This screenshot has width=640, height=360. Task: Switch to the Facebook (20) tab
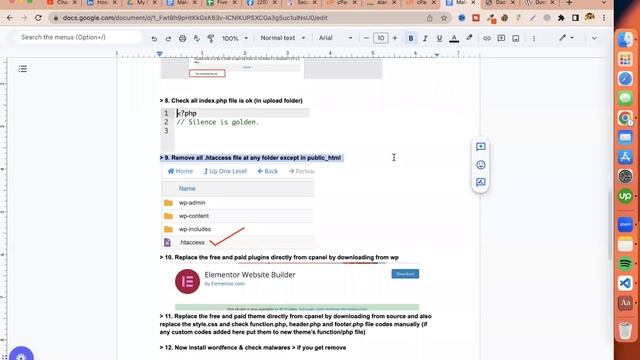261,3
